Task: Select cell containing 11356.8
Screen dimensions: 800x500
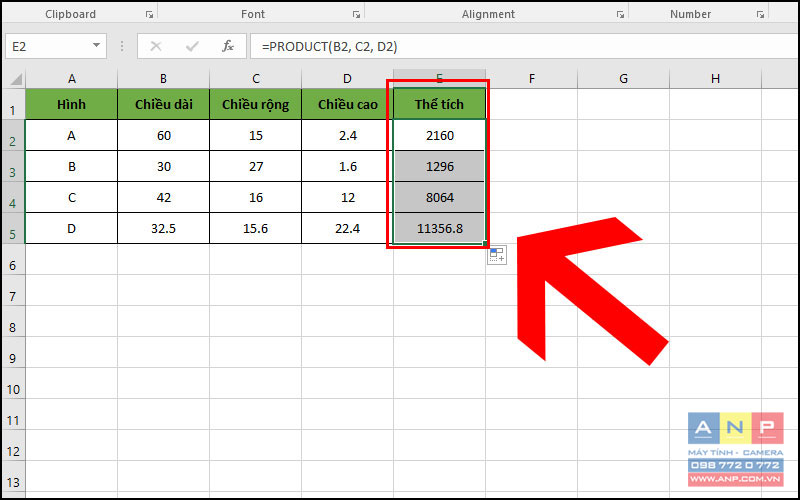Action: point(440,229)
